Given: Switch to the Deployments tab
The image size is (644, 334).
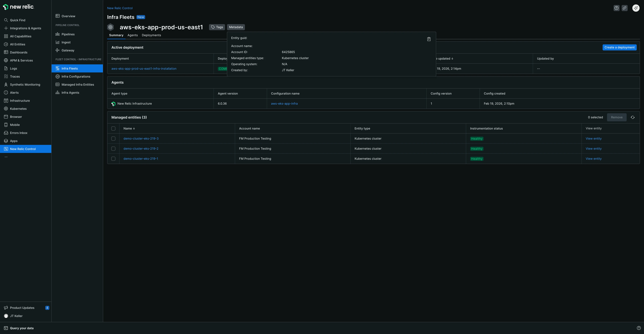Looking at the screenshot, I should pos(151,35).
